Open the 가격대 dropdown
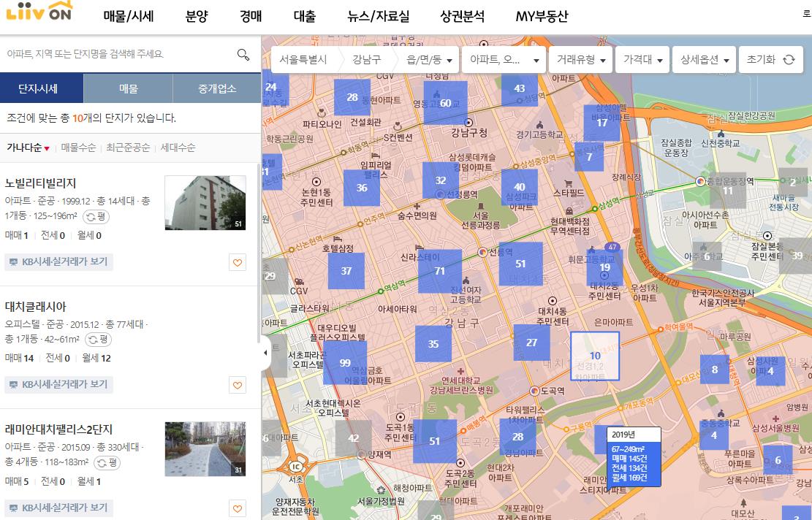 click(x=642, y=59)
